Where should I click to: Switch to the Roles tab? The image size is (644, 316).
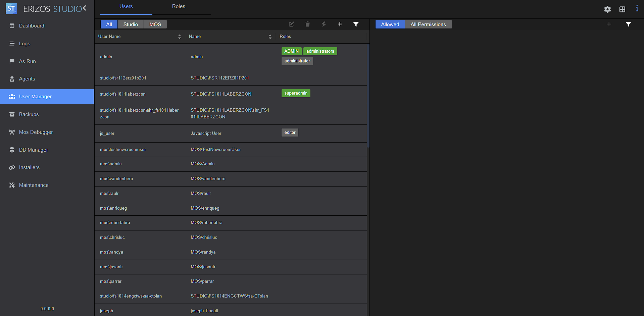click(x=179, y=6)
